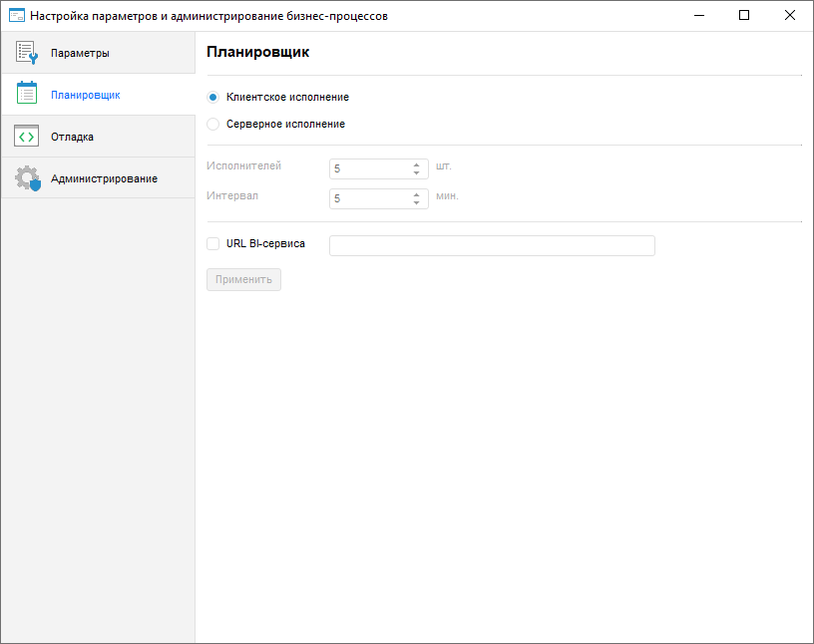
Task: Click the application icon in title bar
Action: coord(16,16)
